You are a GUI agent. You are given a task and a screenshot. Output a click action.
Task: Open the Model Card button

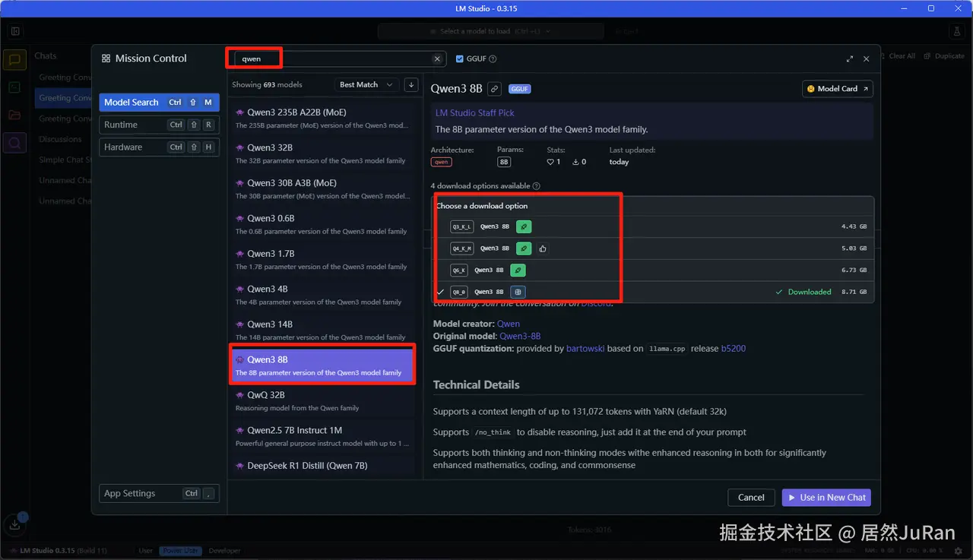[x=838, y=89]
